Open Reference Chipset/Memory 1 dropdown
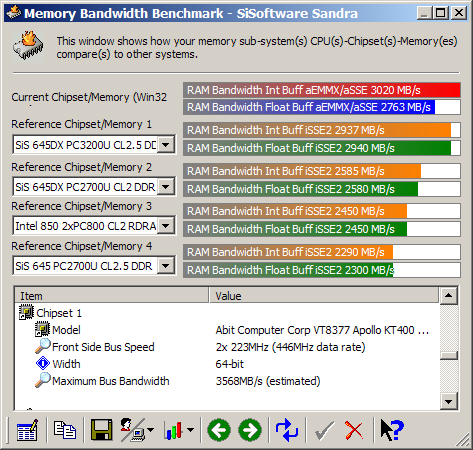473x450 pixels. 166,145
